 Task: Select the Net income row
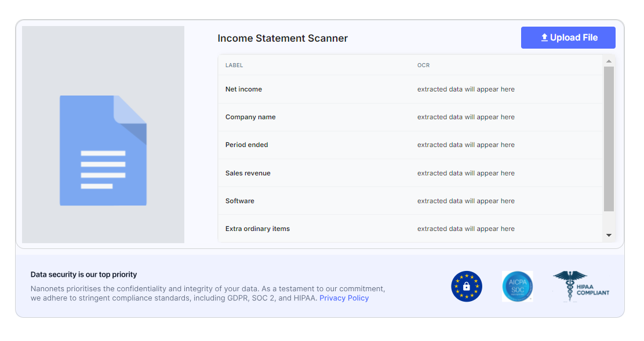(243, 89)
